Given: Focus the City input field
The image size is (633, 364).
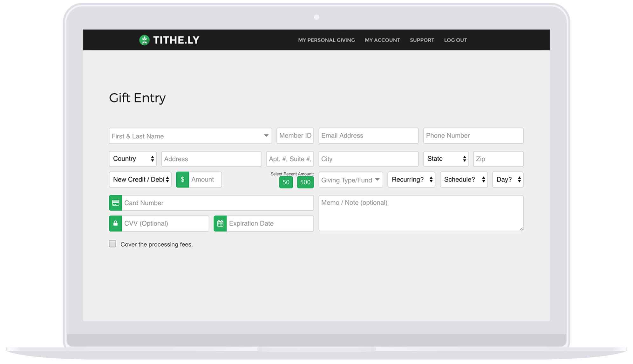Looking at the screenshot, I should [369, 159].
